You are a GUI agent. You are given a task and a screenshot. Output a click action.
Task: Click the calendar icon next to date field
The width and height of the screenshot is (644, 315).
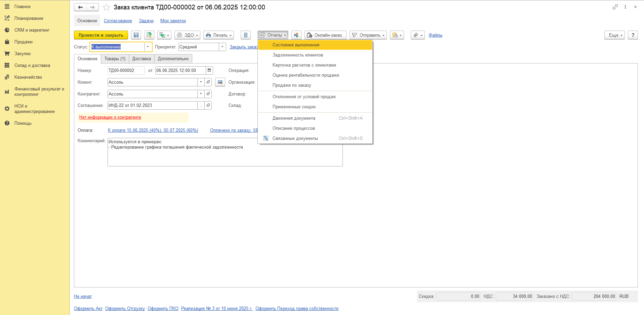click(x=209, y=70)
